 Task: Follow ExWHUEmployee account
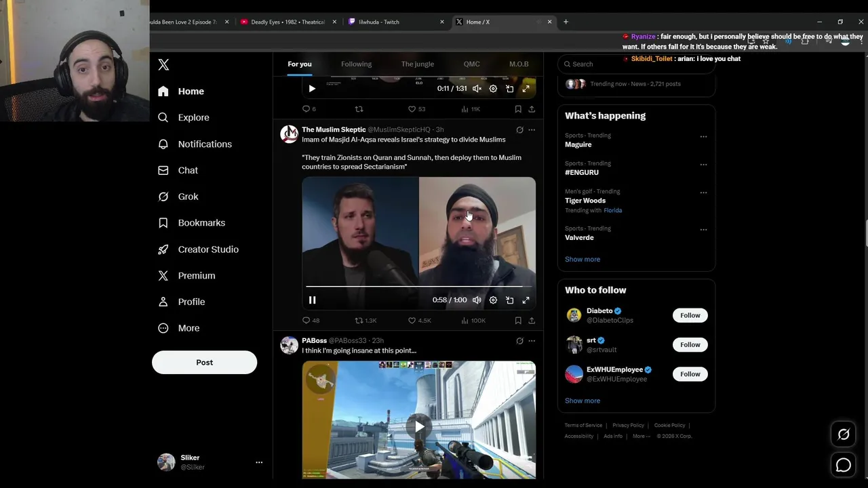click(690, 374)
